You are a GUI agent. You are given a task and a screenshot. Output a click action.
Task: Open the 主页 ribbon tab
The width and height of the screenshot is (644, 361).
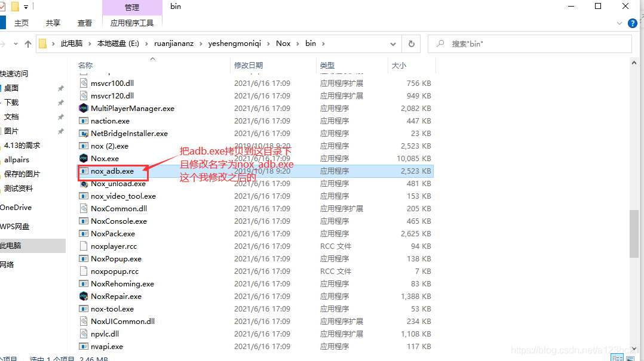(22, 23)
